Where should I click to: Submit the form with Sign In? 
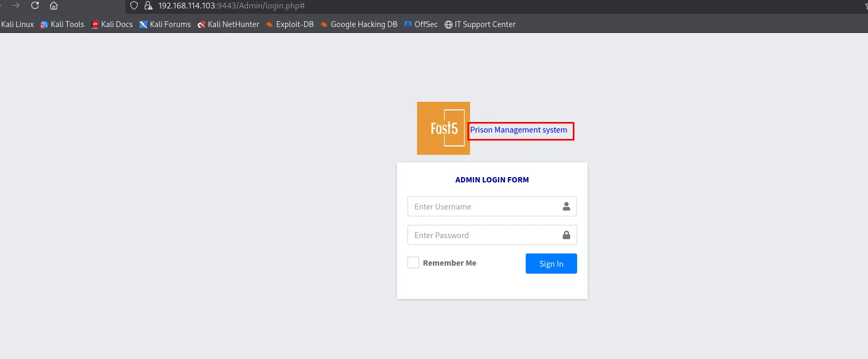pos(551,264)
